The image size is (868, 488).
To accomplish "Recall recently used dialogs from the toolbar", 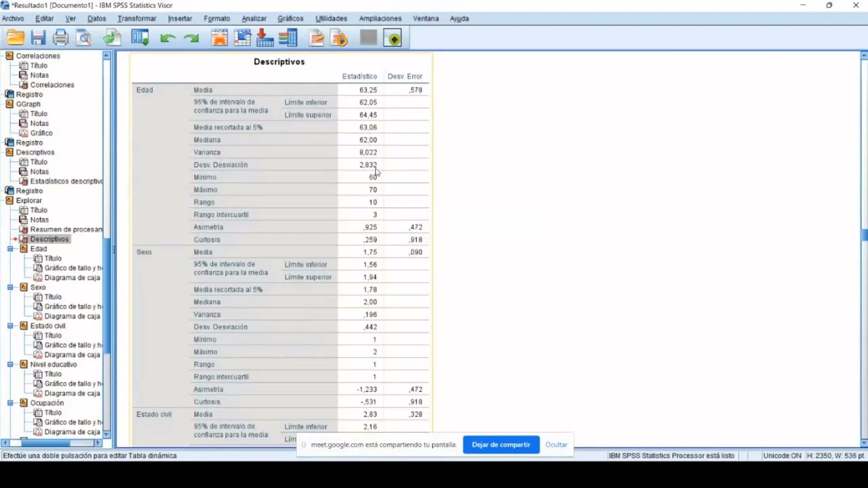I will pos(140,38).
